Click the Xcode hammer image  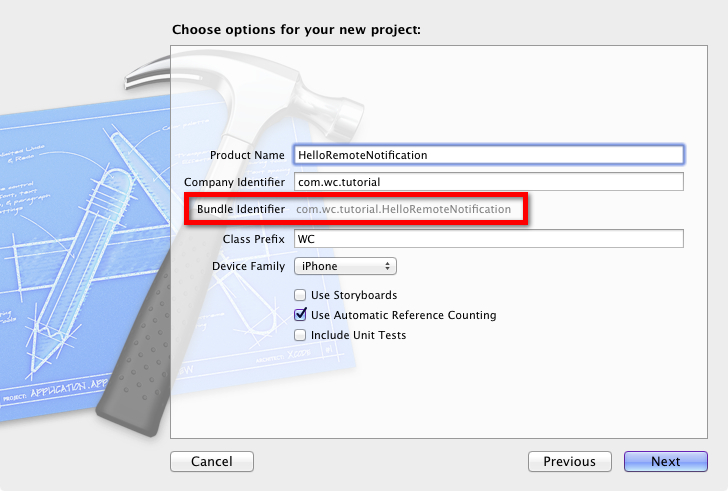(150, 300)
